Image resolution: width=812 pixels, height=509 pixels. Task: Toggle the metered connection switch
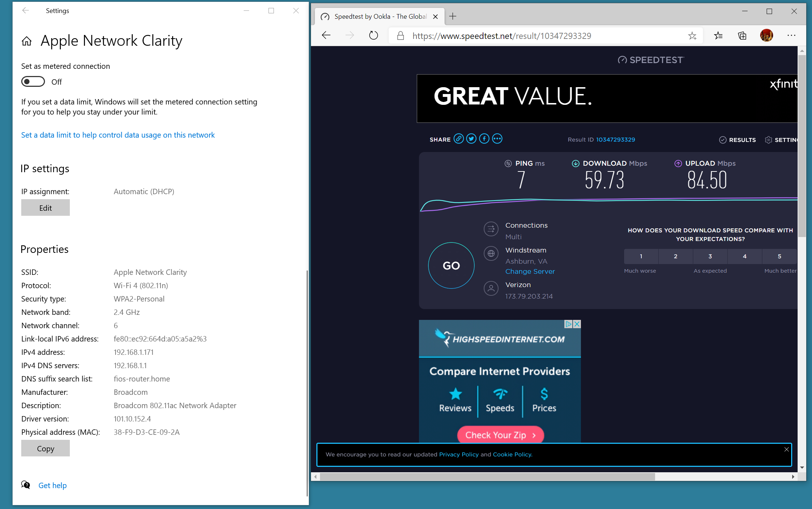[x=33, y=82]
